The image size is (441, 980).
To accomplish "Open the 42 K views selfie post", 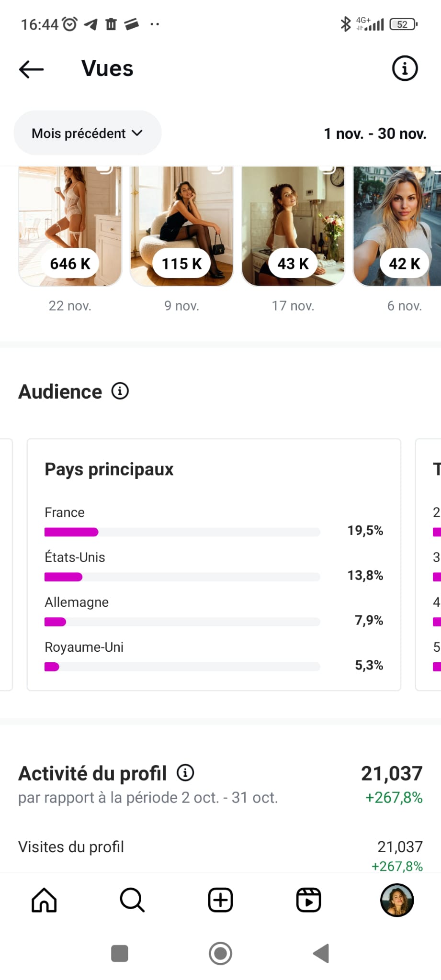I will tap(397, 226).
